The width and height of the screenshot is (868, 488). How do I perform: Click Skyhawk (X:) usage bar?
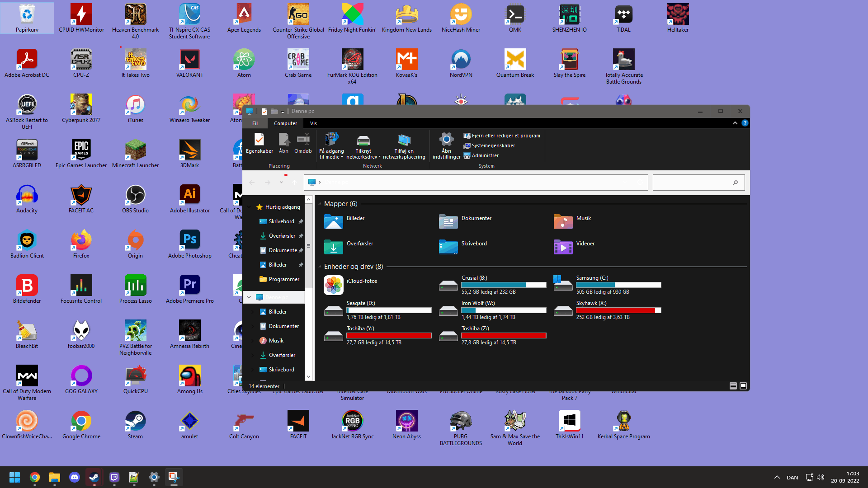618,310
